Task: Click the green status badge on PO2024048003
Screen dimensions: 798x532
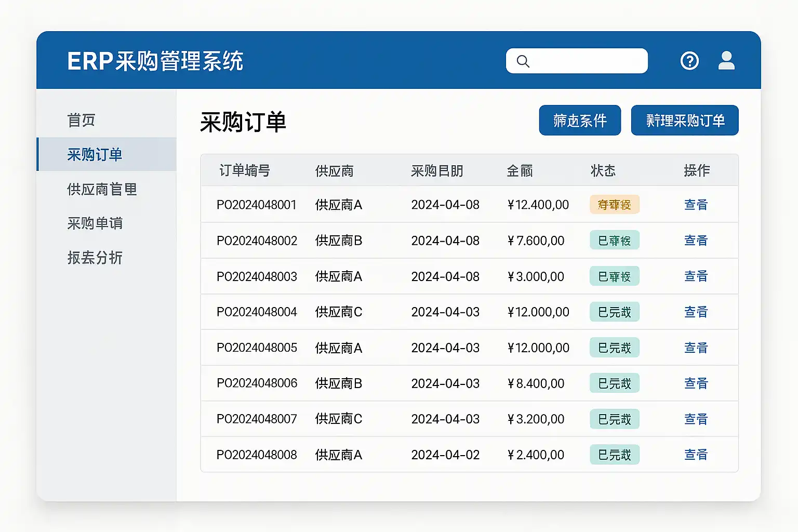Action: point(614,276)
